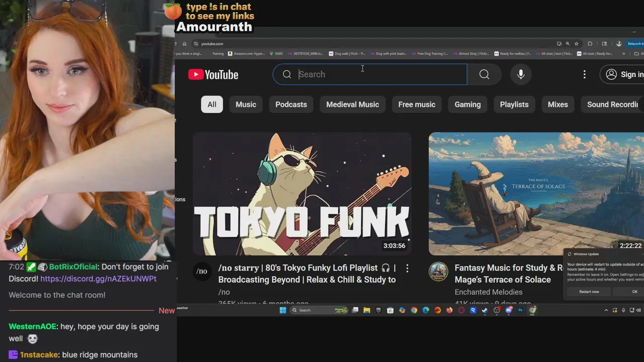Click Relaunch to update button
Image resolution: width=644 pixels, height=362 pixels.
[x=635, y=44]
